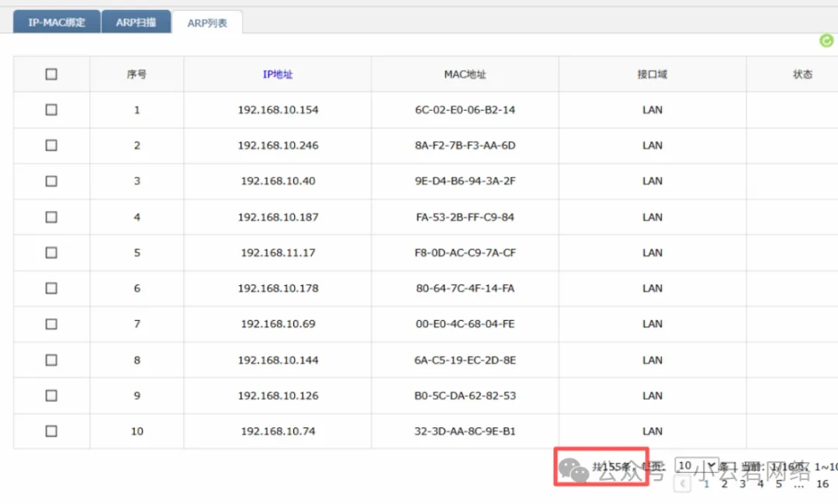Screen dimensions: 838x504
Task: Click the MAC地址 column header
Action: coord(465,74)
